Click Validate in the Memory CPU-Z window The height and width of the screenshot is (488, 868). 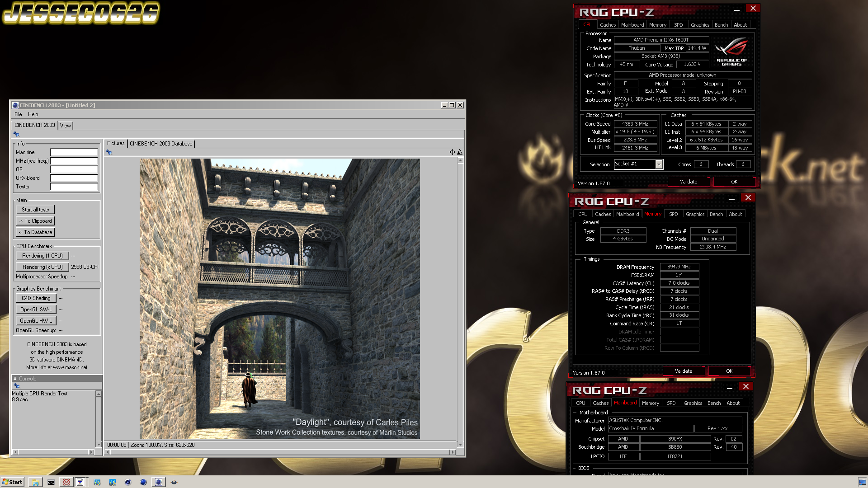684,371
